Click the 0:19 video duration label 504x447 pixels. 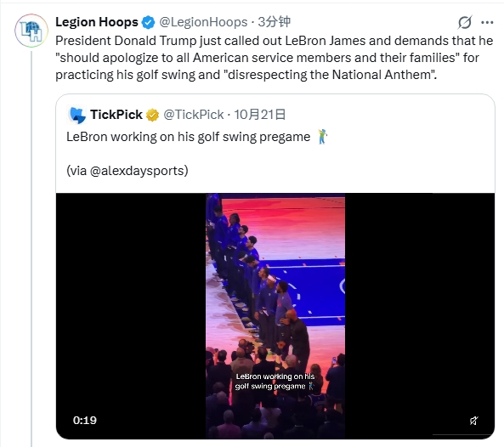point(84,421)
